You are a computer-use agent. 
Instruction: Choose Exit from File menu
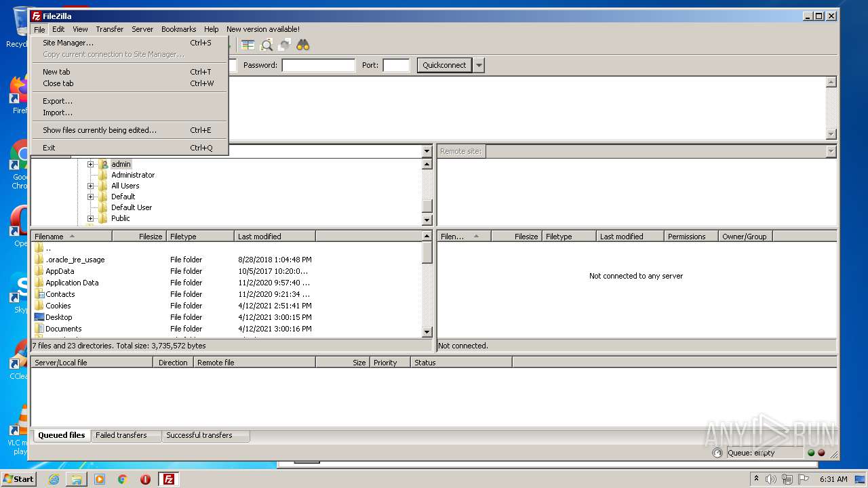click(x=130, y=148)
